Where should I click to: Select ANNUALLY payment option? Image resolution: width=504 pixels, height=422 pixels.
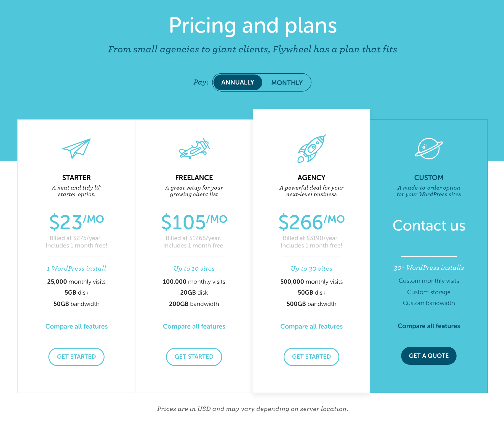238,82
